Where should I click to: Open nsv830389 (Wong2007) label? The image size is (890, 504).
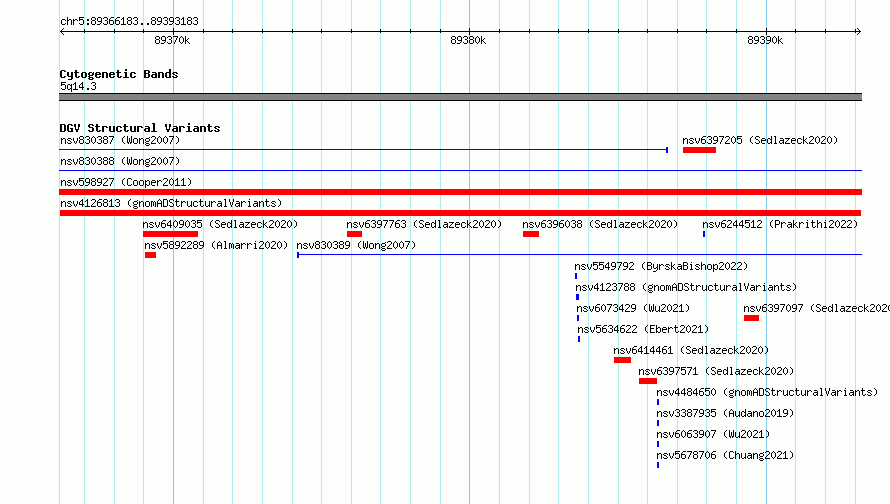(x=356, y=245)
